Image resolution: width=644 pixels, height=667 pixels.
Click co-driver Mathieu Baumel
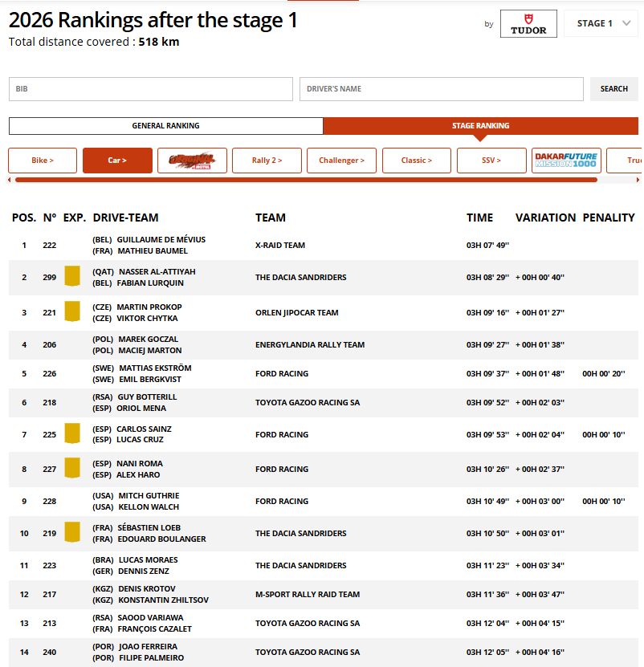pyautogui.click(x=153, y=251)
